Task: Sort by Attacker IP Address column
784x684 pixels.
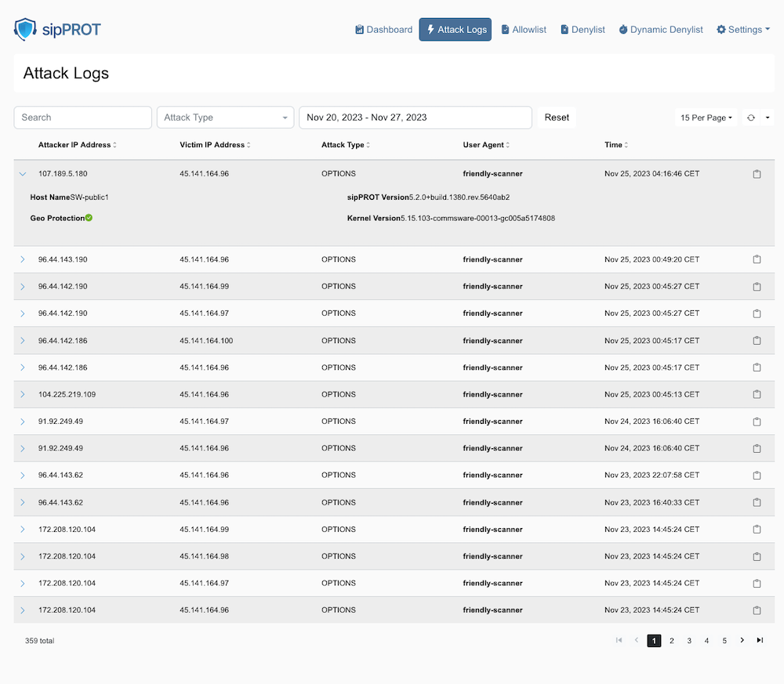Action: [77, 145]
